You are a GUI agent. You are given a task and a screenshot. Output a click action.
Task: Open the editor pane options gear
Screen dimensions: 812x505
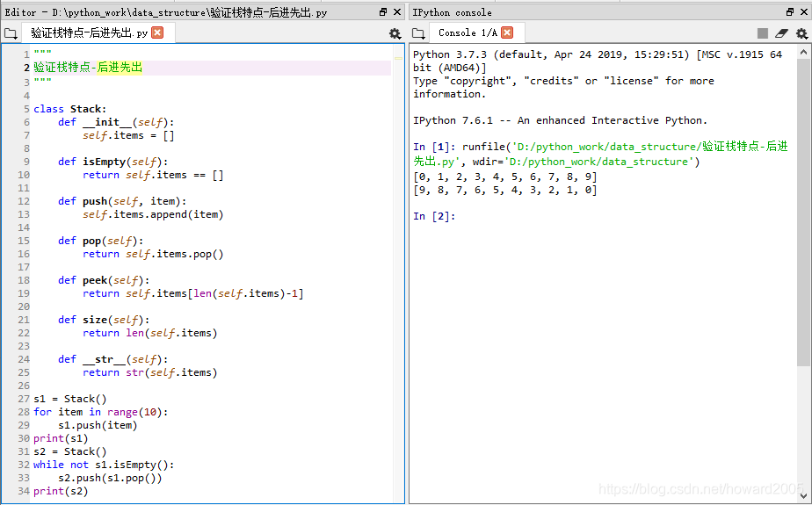click(x=395, y=33)
